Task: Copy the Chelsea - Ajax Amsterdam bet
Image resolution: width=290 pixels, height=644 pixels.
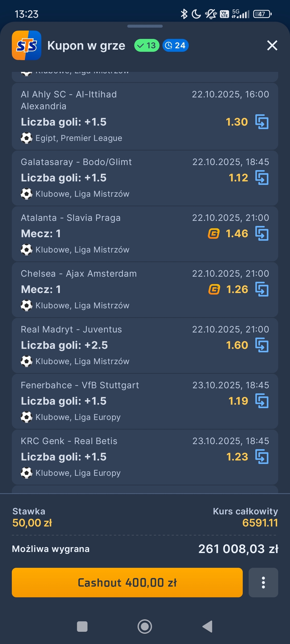Action: (262, 289)
